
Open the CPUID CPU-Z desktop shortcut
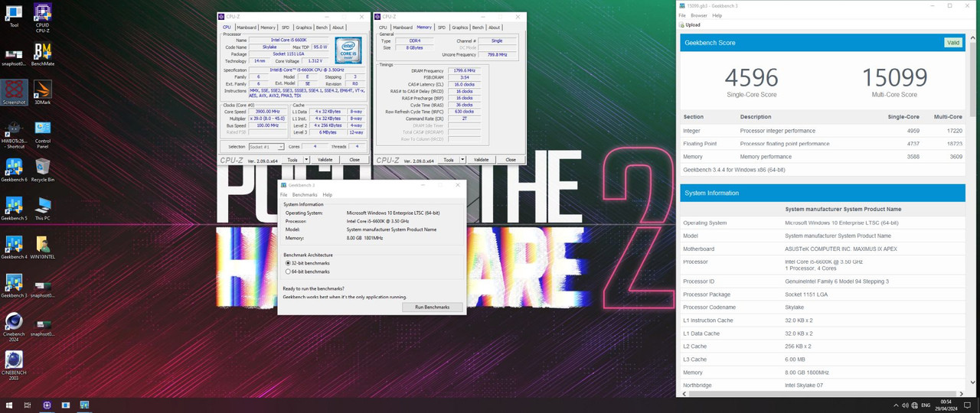pos(43,18)
